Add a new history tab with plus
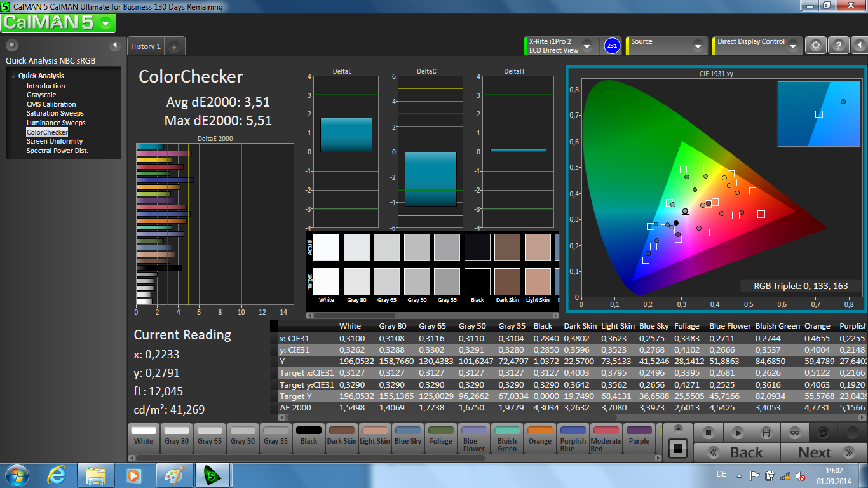Image resolution: width=868 pixels, height=488 pixels. point(174,46)
